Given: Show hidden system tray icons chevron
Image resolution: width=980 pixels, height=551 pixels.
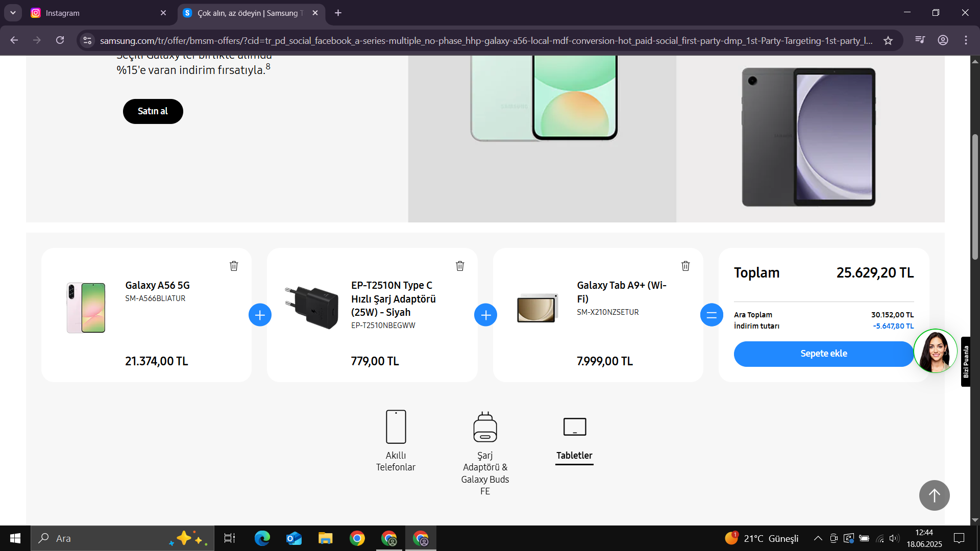Looking at the screenshot, I should [x=818, y=538].
